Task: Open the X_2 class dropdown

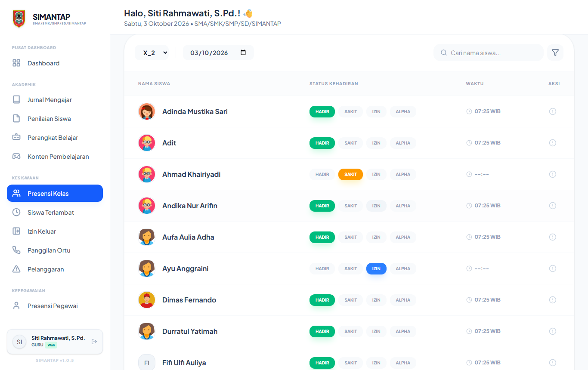Action: click(152, 52)
